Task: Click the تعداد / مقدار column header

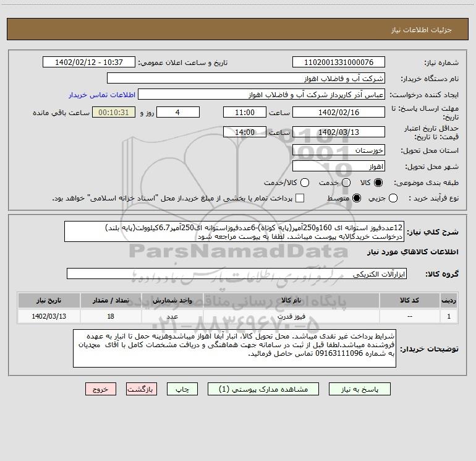Action: pyautogui.click(x=111, y=300)
